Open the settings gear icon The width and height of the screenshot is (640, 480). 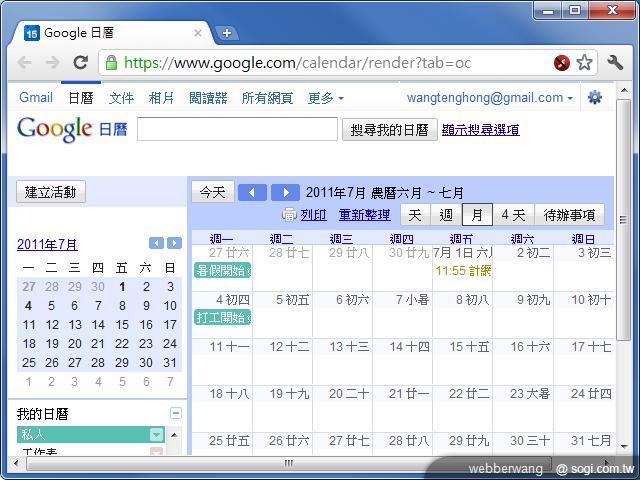[x=594, y=98]
